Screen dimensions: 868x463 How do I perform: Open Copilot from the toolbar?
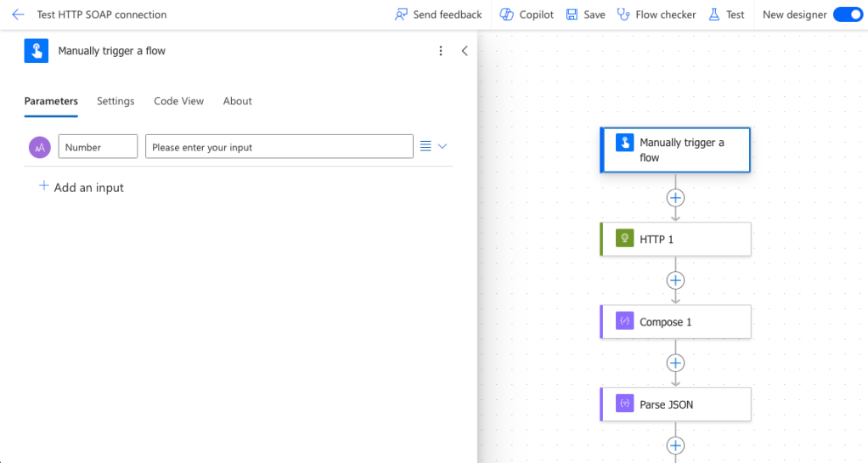pyautogui.click(x=527, y=14)
